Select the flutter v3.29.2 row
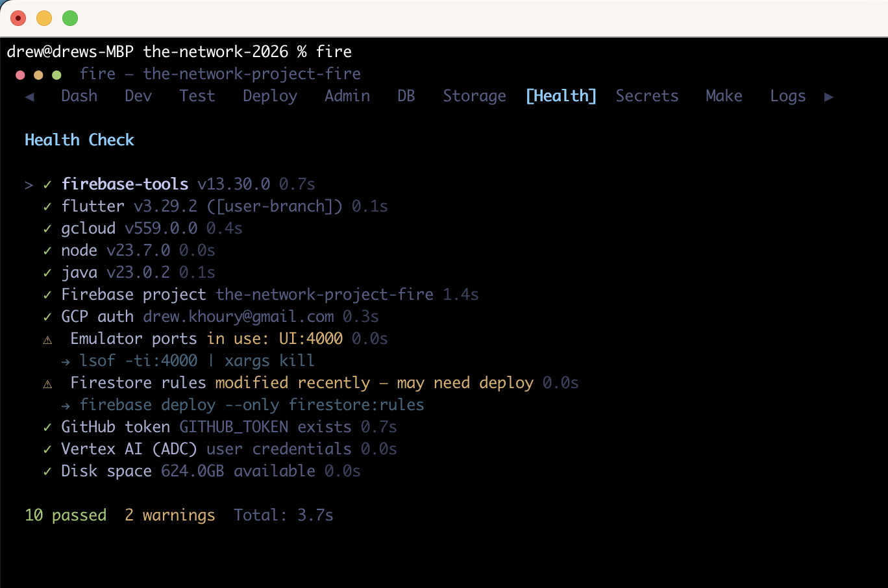This screenshot has height=588, width=888. point(215,206)
